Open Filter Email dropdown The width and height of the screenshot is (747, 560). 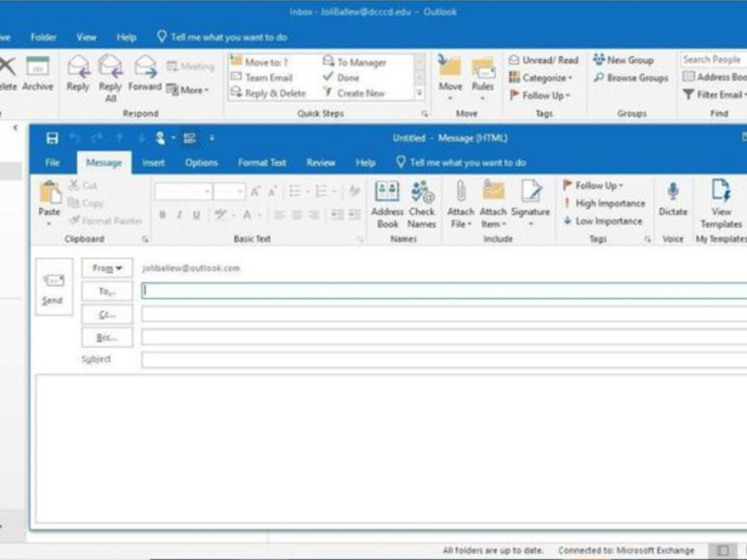(x=715, y=95)
